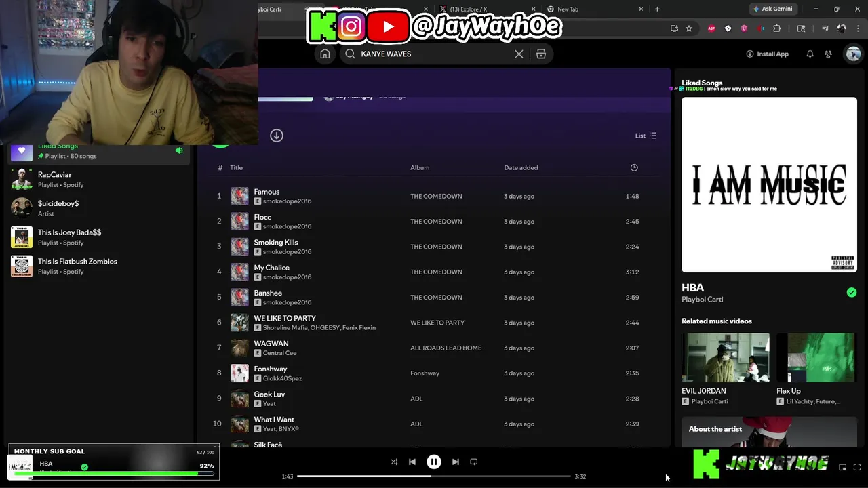Screen dimensions: 868x488
Task: Open mini player icon
Action: pyautogui.click(x=843, y=467)
